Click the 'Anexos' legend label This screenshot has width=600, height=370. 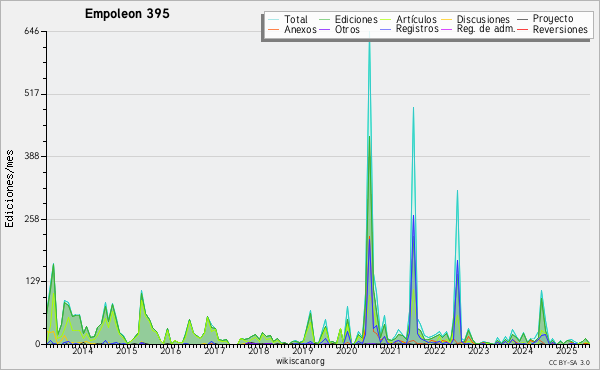point(300,29)
